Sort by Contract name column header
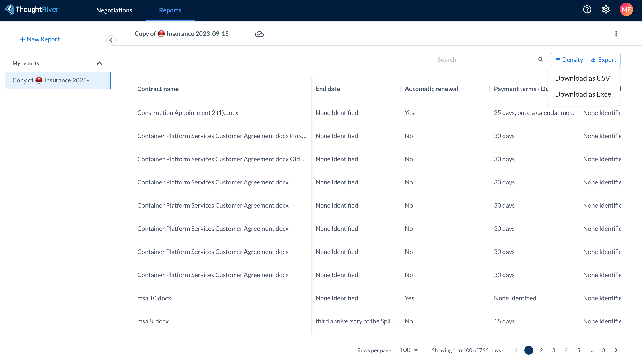The height and width of the screenshot is (364, 642). tap(158, 89)
